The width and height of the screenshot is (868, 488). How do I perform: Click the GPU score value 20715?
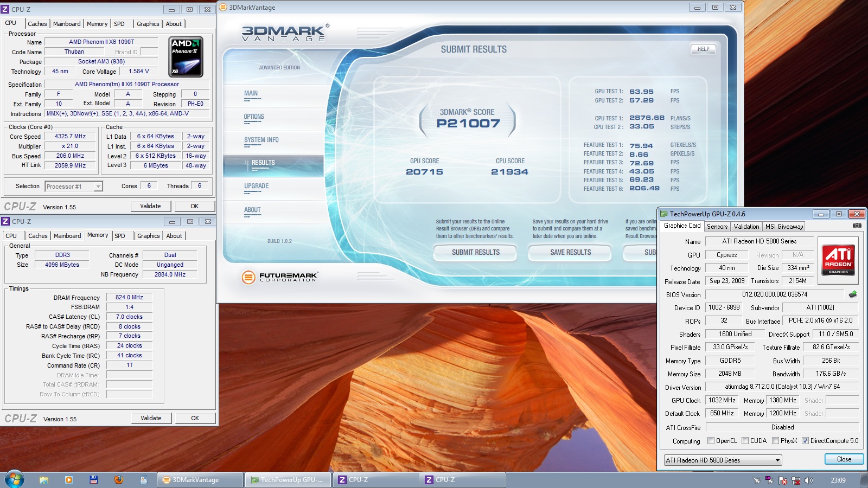tap(424, 172)
